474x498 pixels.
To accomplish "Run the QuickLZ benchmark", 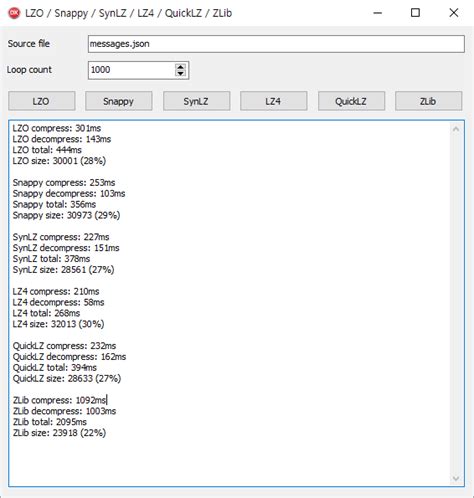I will point(351,101).
